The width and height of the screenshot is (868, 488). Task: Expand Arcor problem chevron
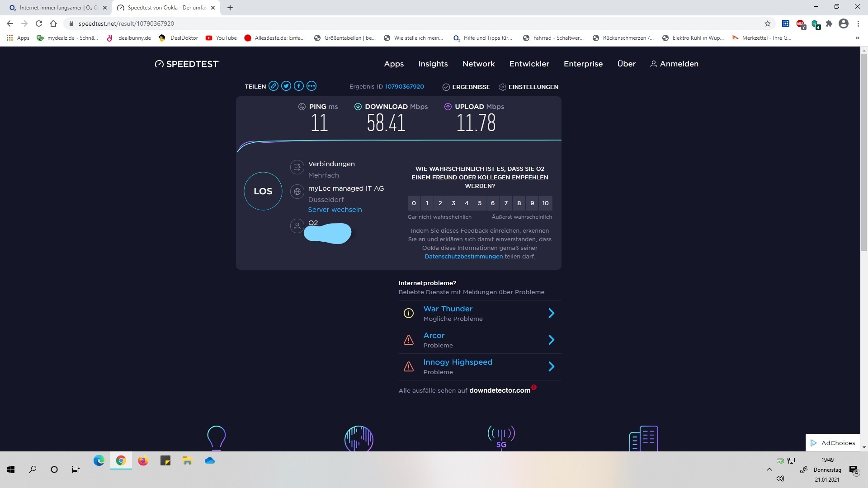(x=552, y=340)
